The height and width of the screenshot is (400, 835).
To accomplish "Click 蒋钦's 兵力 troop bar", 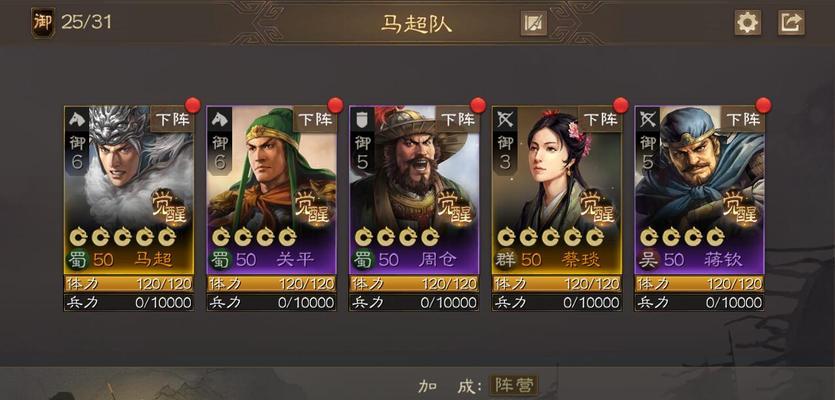I will (699, 303).
